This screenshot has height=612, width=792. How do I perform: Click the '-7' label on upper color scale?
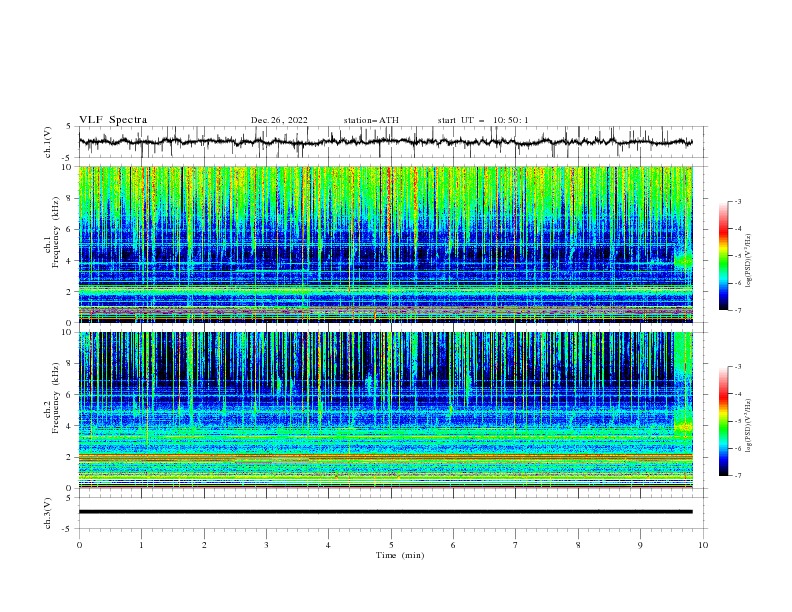737,310
